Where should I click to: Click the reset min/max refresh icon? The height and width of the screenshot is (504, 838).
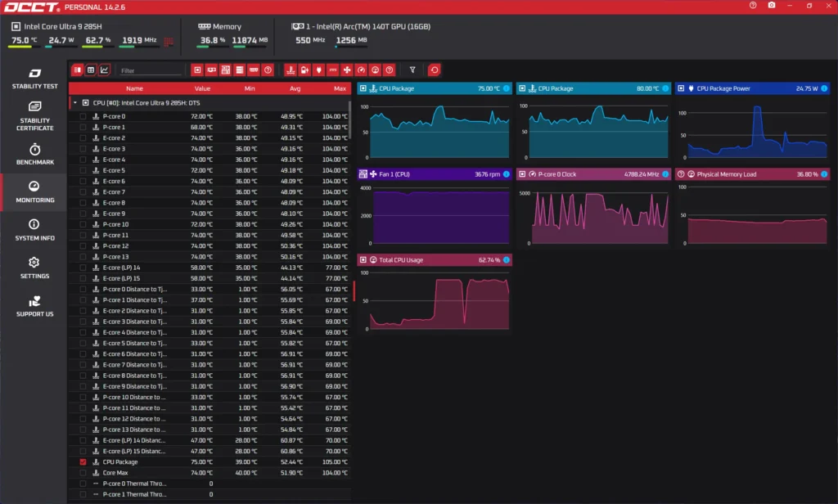pos(434,70)
